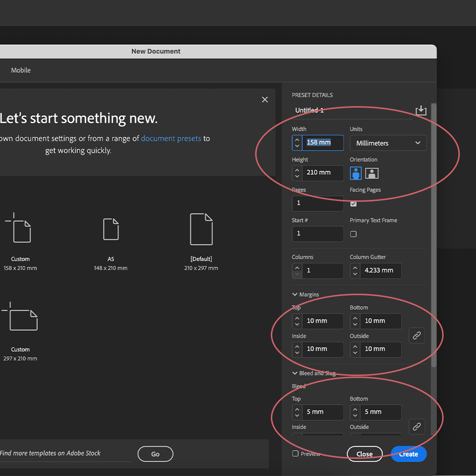The height and width of the screenshot is (476, 476).
Task: Click the Top margin 10 mm field
Action: point(323,321)
